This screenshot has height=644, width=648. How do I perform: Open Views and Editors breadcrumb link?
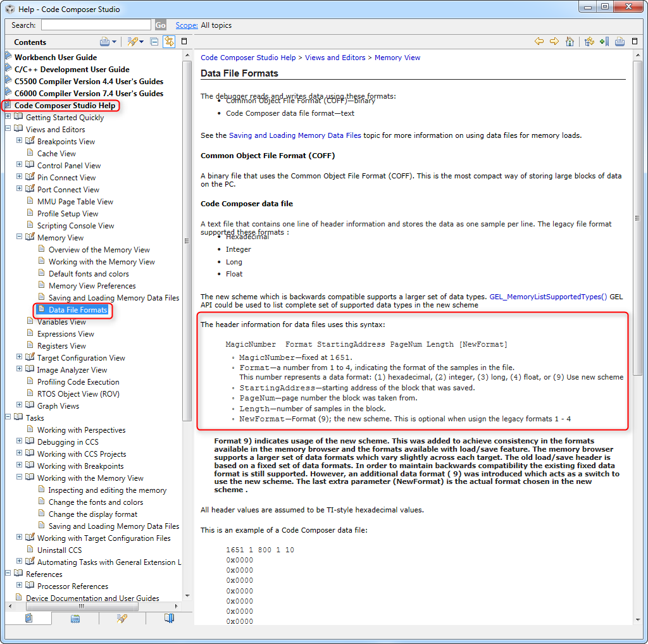pos(335,58)
